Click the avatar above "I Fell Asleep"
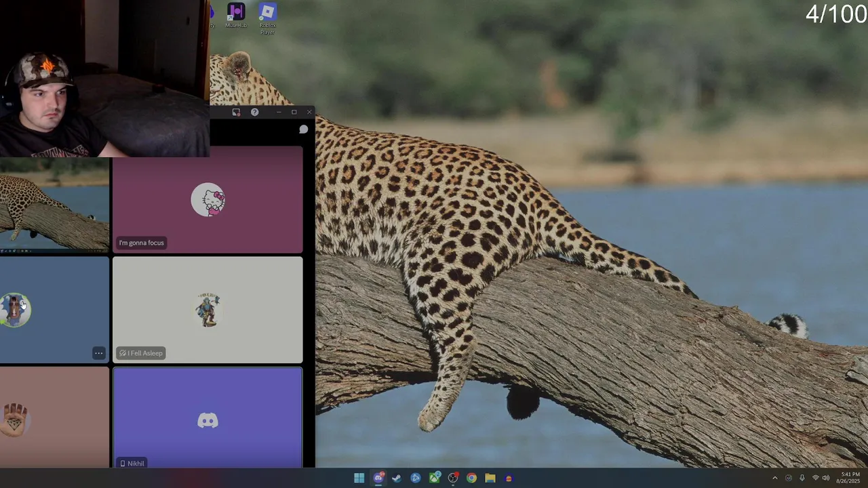 (208, 310)
